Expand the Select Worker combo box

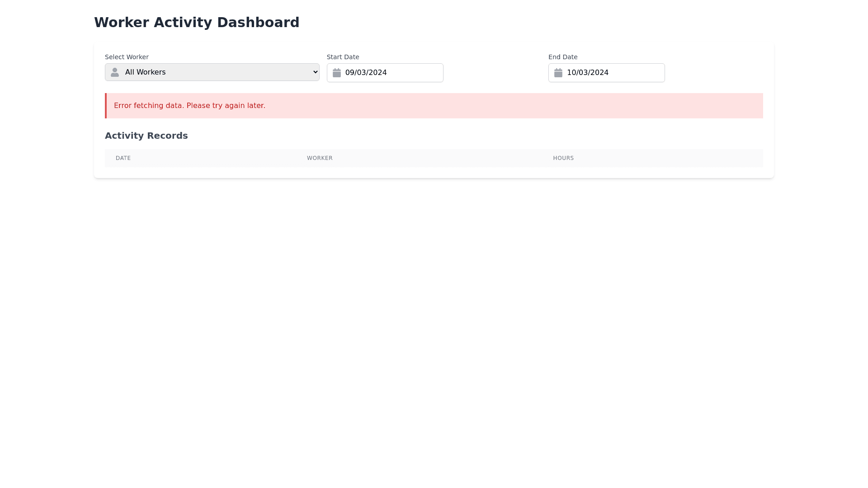point(212,72)
